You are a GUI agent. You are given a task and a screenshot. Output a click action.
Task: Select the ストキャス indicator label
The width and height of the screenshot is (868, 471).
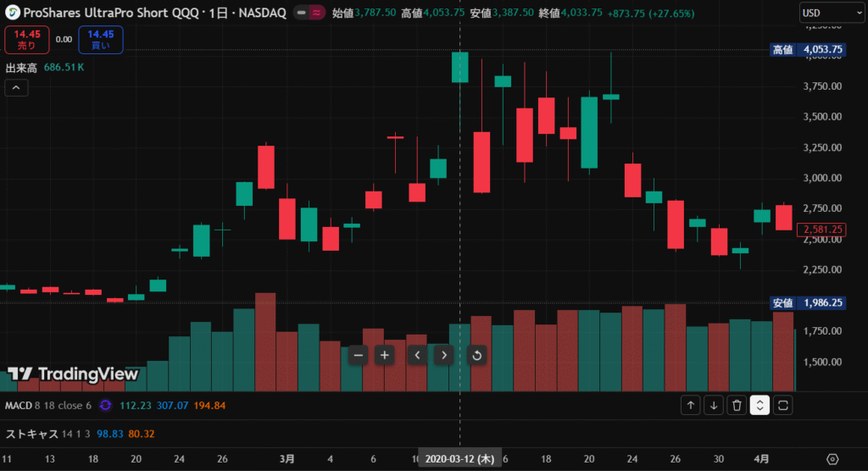pos(31,434)
